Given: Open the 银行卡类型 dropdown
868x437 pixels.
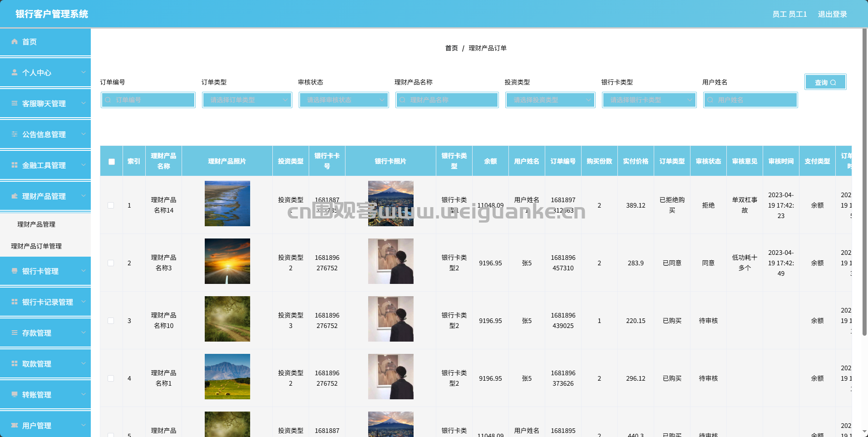Looking at the screenshot, I should coord(649,100).
